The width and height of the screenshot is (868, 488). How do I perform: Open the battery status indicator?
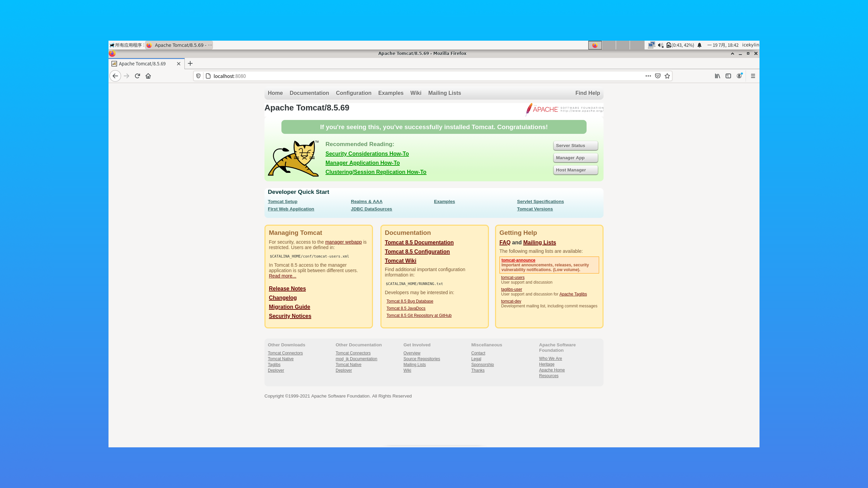coord(680,45)
